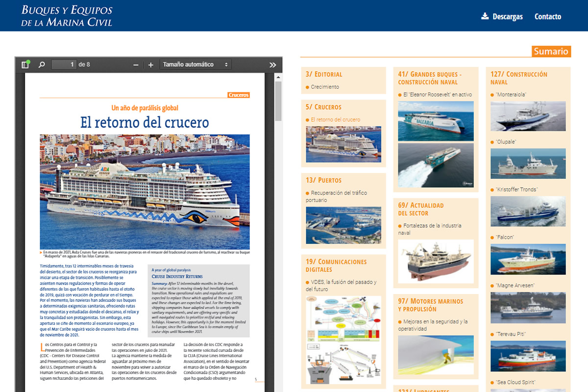Click the "El retorno del crucero" PDF headline

145,122
